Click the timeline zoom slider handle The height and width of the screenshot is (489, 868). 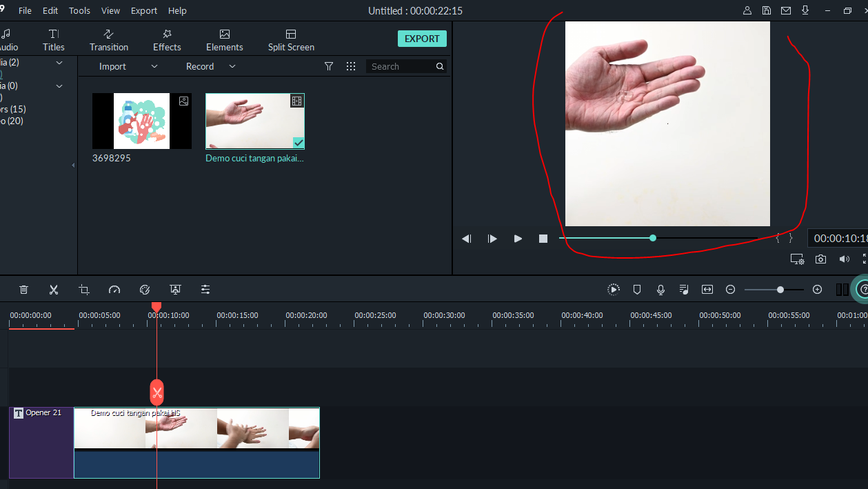(x=780, y=290)
